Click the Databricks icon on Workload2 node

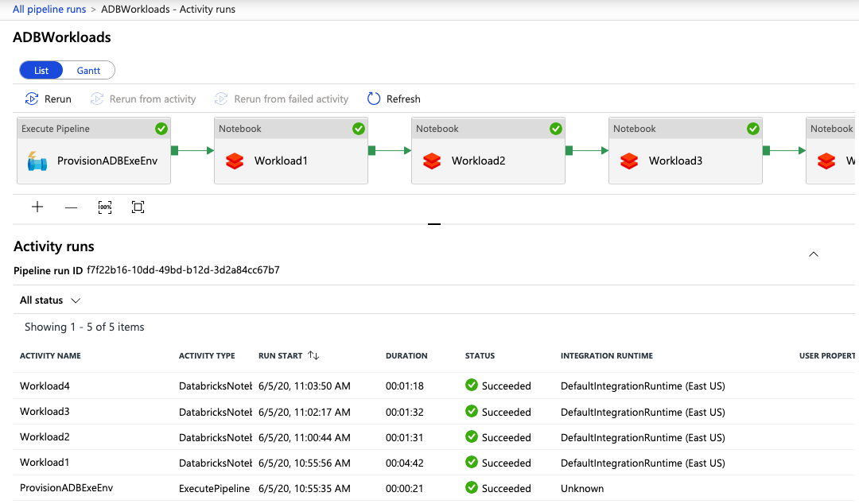point(432,161)
